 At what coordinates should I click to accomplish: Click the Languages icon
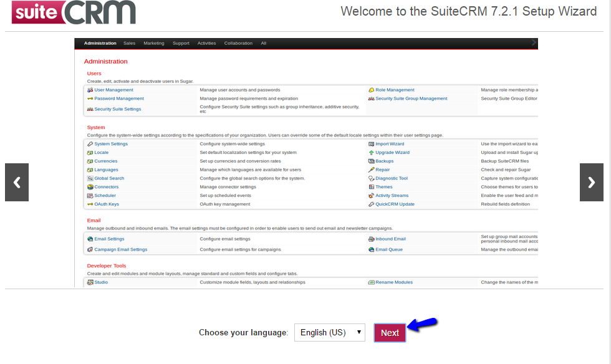pyautogui.click(x=90, y=170)
